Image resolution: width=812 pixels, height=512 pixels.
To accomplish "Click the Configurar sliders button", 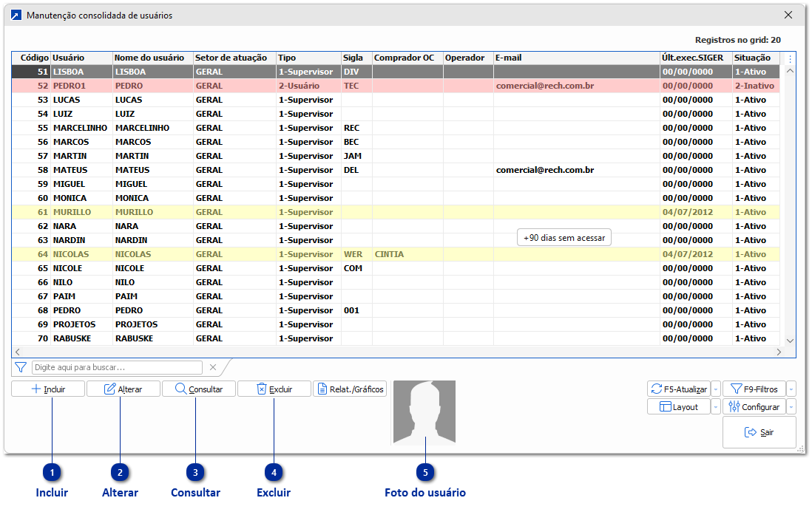I will click(x=753, y=406).
